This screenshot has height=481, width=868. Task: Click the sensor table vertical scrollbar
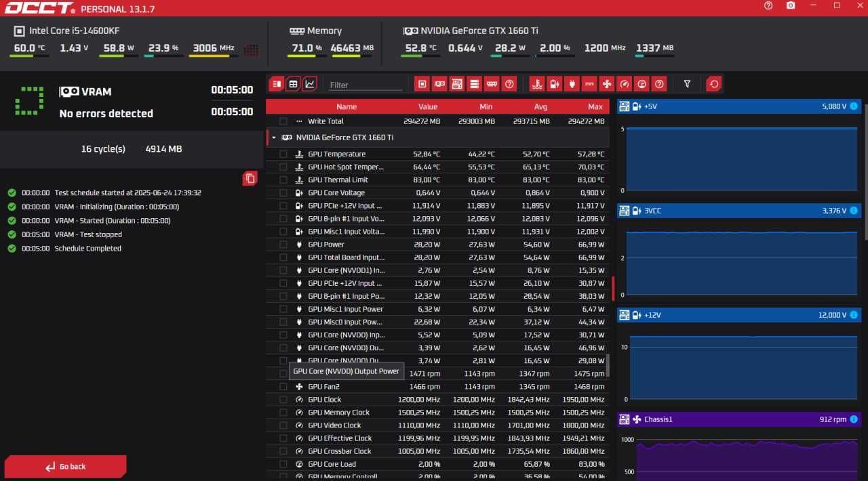[x=608, y=365]
